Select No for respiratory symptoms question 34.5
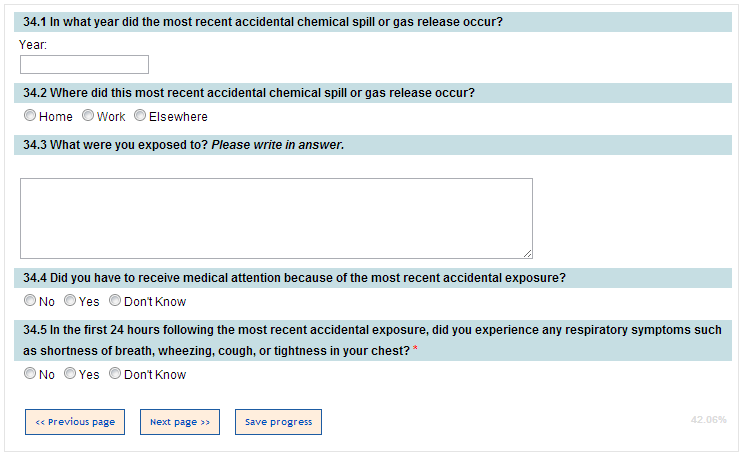The image size is (743, 456). pos(31,374)
